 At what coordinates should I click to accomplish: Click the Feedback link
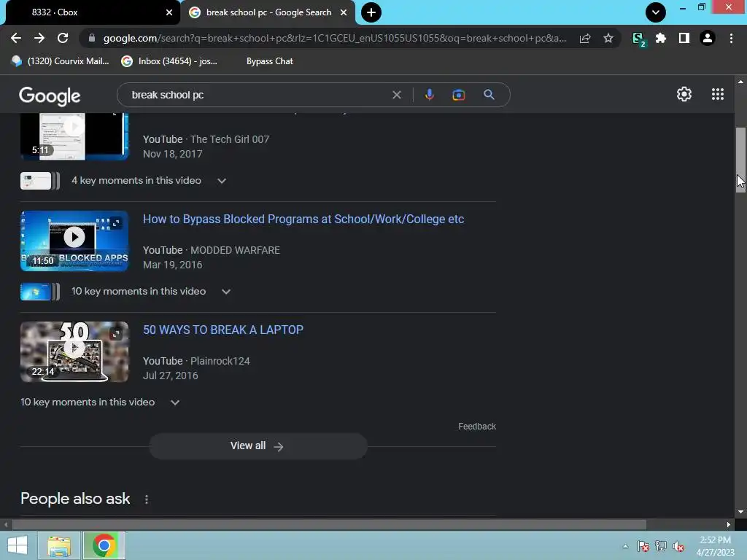click(477, 426)
